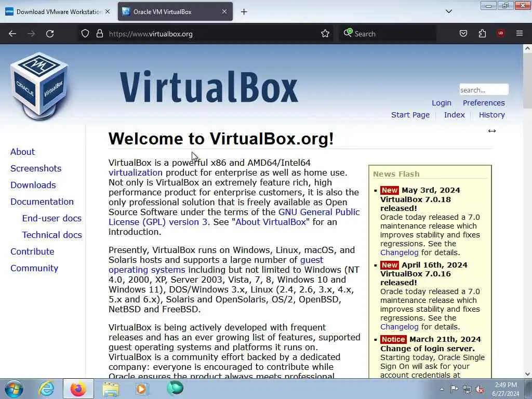Open the Save to Pocket icon
The width and height of the screenshot is (532, 399).
tap(463, 34)
